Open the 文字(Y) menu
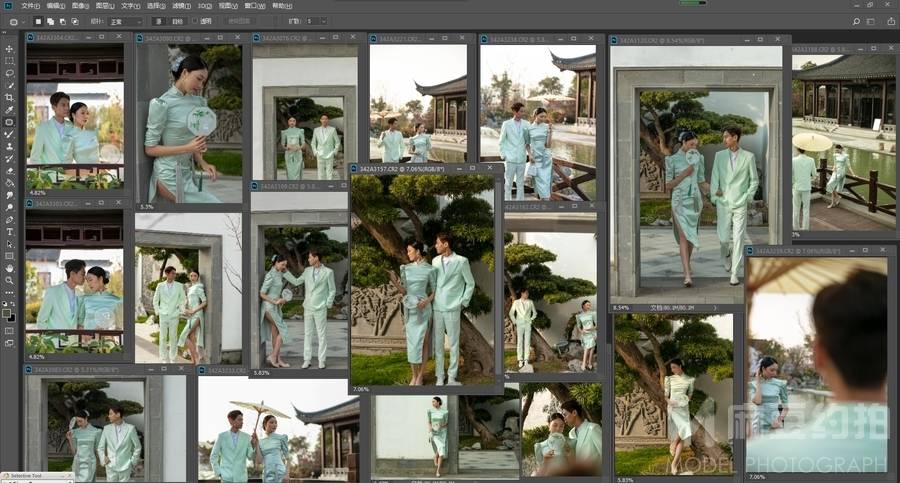Screen dimensions: 900x483 click(130, 5)
